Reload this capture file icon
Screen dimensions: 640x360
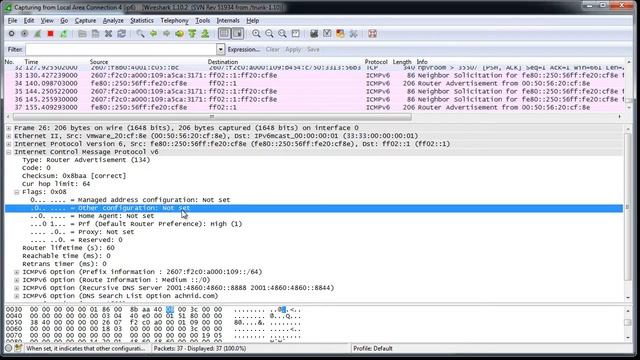(x=121, y=34)
